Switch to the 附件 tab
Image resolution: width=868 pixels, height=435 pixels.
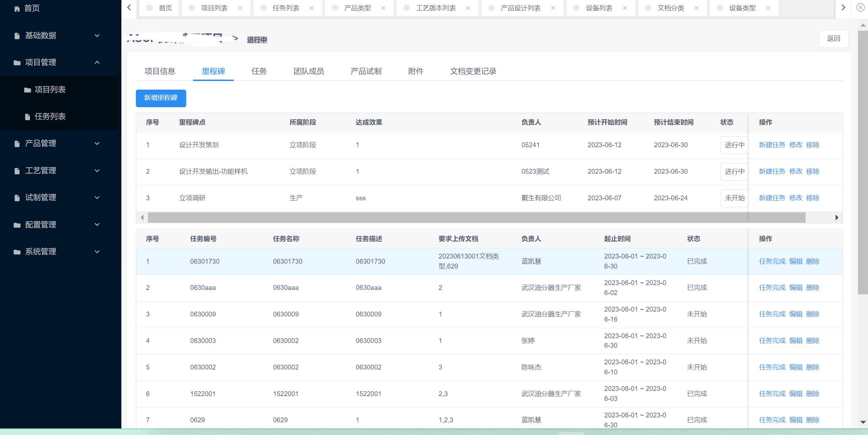tap(416, 71)
